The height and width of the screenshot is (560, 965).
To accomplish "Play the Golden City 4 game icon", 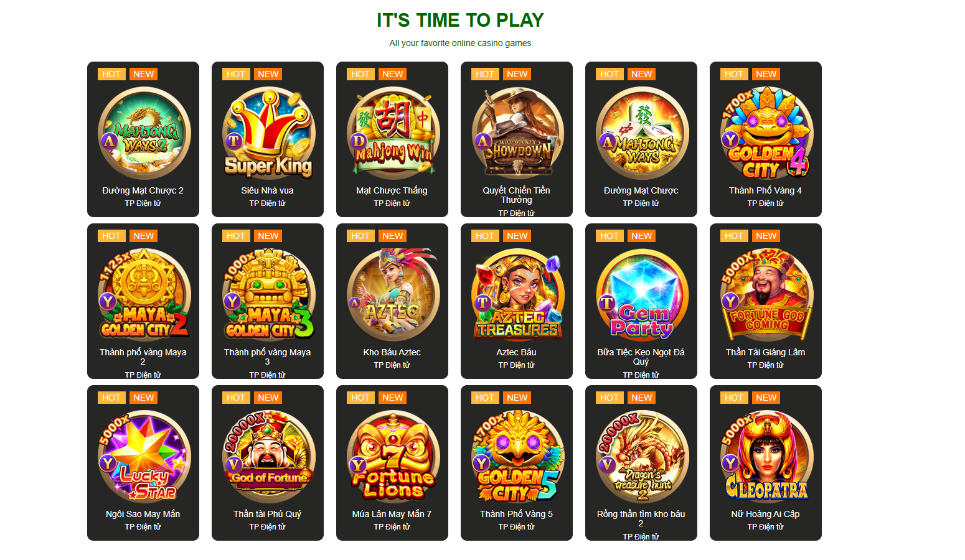I will point(766,133).
